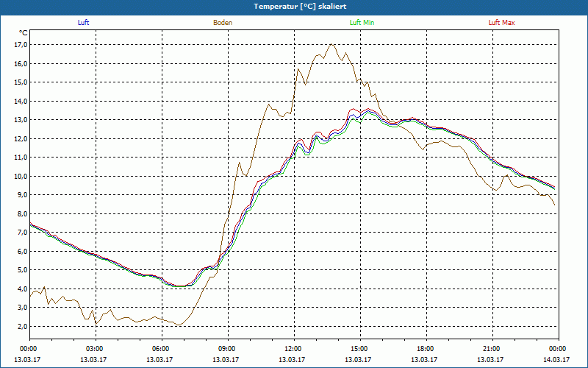Click the 11,0 y-axis value

(x=21, y=158)
